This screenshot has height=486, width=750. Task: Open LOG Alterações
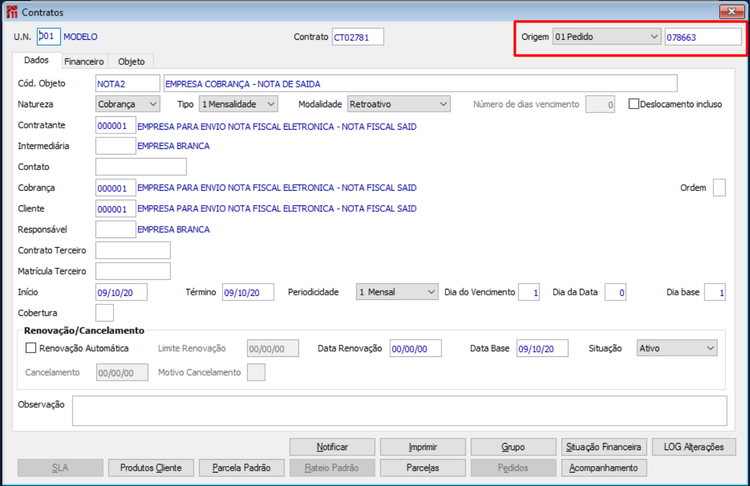(694, 447)
